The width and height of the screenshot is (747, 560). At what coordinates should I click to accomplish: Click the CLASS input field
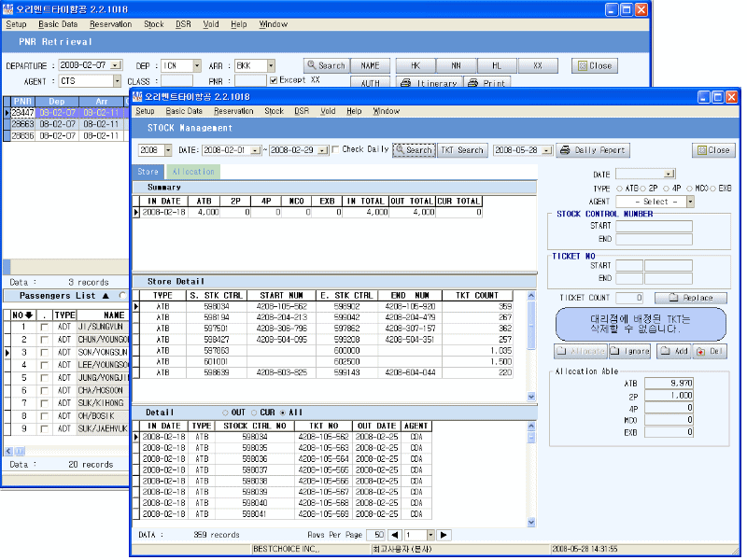pos(176,81)
